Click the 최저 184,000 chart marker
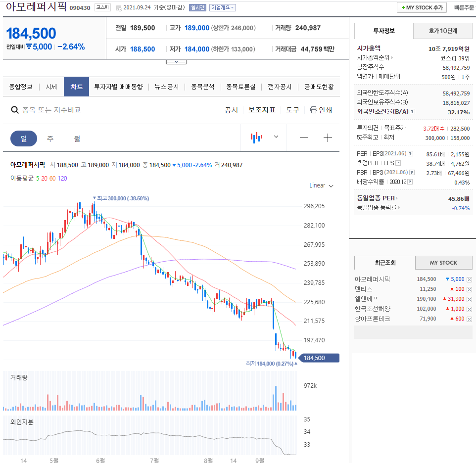Viewport: 476px width, 463px height. (271, 364)
